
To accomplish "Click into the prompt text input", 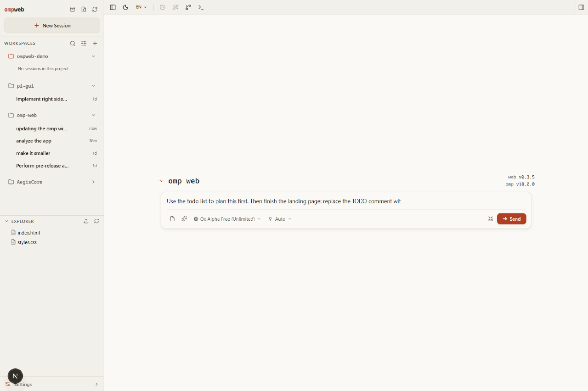I will [346, 201].
